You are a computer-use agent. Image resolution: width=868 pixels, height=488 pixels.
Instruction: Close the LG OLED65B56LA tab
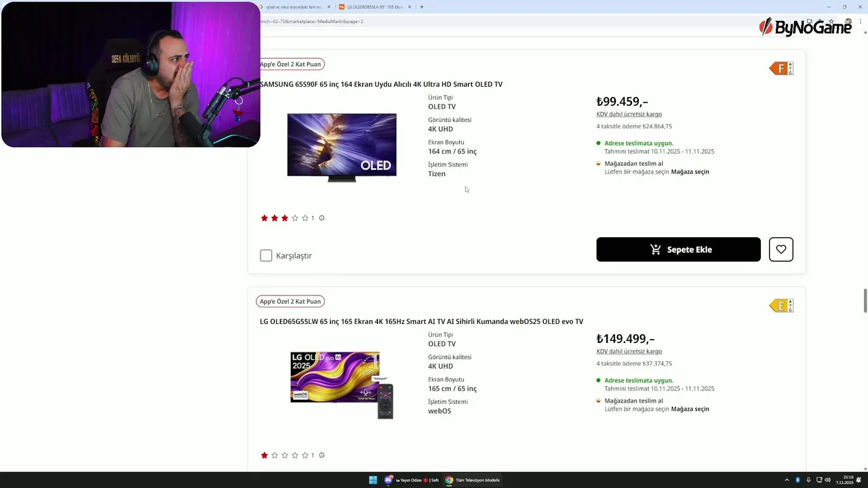point(410,7)
